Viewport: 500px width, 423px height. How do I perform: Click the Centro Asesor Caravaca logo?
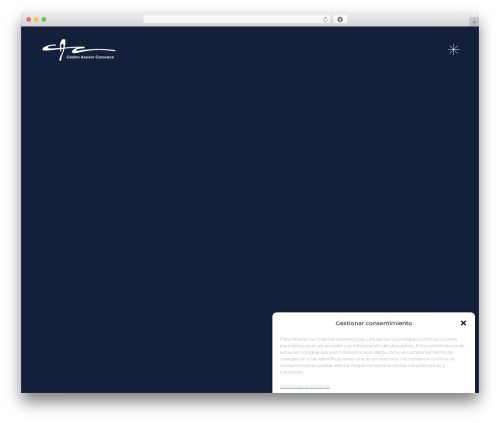[x=79, y=50]
